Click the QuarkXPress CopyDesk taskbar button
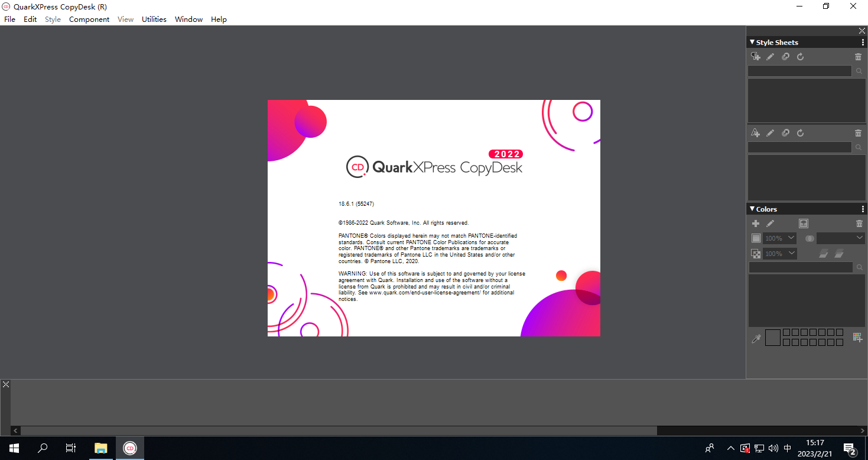Image resolution: width=868 pixels, height=460 pixels. click(x=130, y=448)
